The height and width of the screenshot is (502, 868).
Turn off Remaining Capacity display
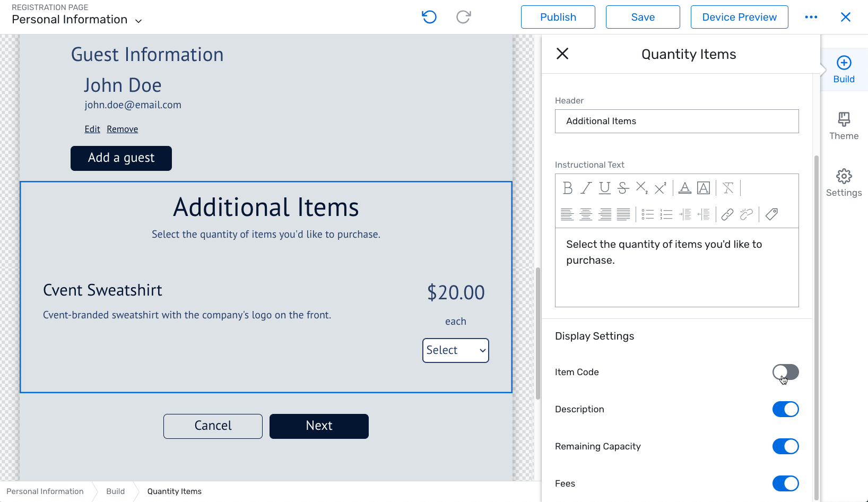[785, 446]
